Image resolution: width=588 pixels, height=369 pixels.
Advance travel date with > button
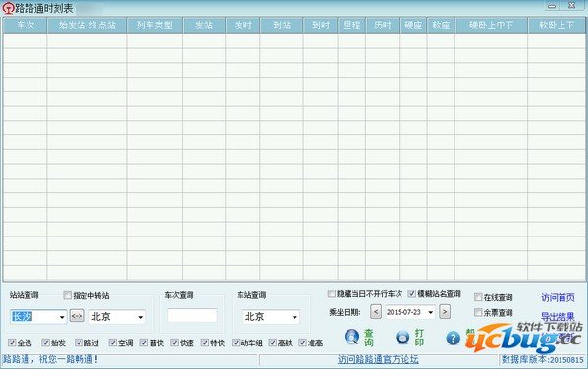445,312
